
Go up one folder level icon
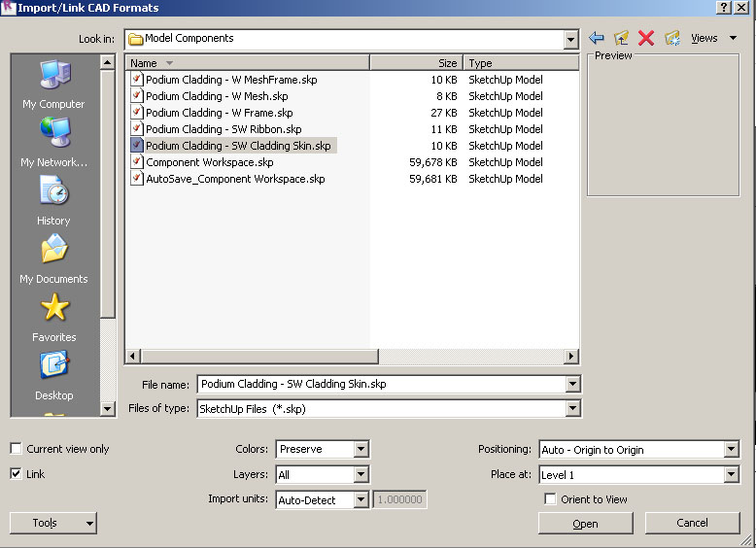point(621,38)
